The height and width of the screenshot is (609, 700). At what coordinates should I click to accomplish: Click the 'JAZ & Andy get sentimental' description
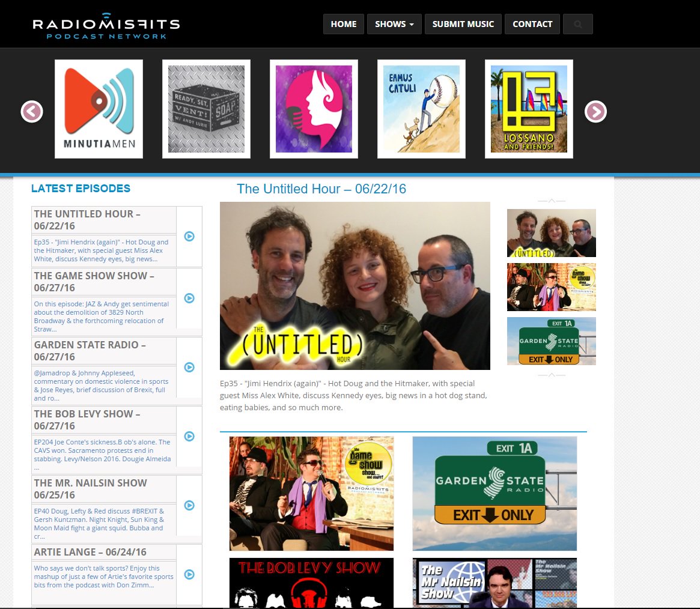pyautogui.click(x=102, y=317)
